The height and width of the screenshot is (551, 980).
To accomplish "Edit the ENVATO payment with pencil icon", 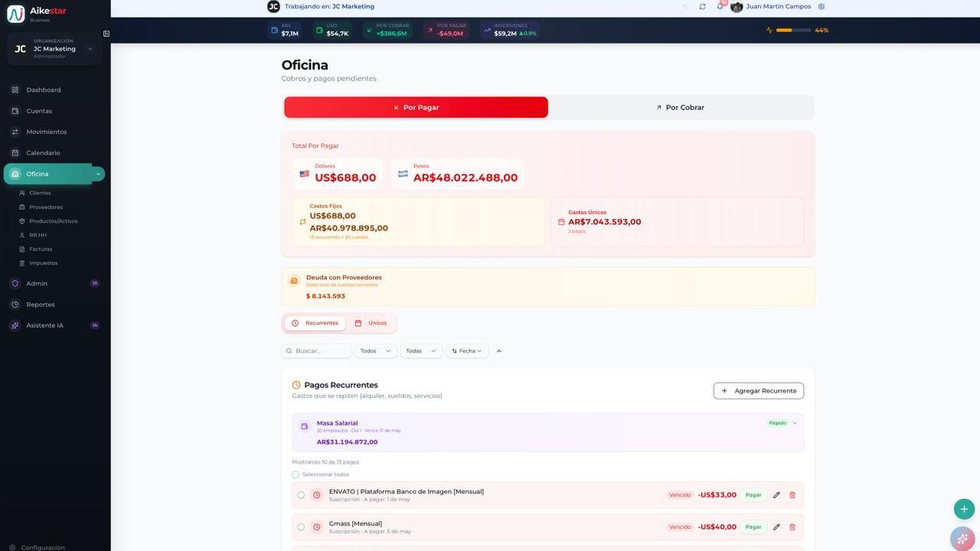I will pyautogui.click(x=776, y=495).
